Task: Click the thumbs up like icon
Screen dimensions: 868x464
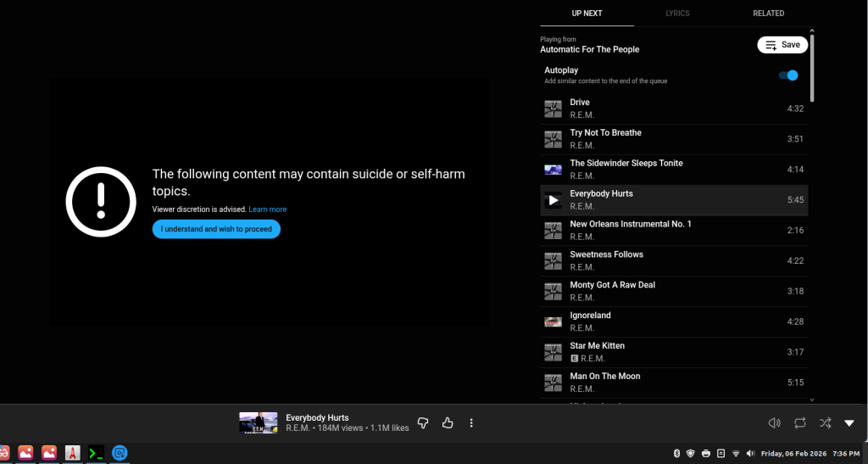Action: click(448, 422)
